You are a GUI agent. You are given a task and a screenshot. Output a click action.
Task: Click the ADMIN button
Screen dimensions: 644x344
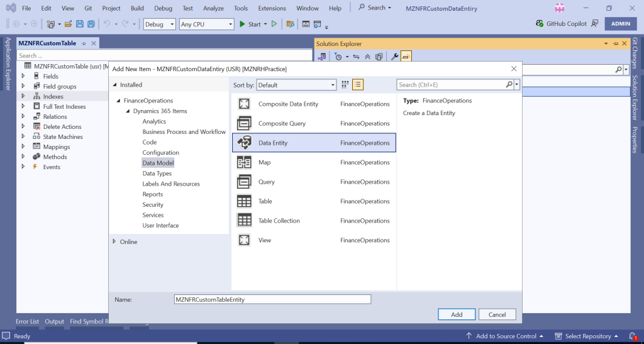pyautogui.click(x=621, y=23)
